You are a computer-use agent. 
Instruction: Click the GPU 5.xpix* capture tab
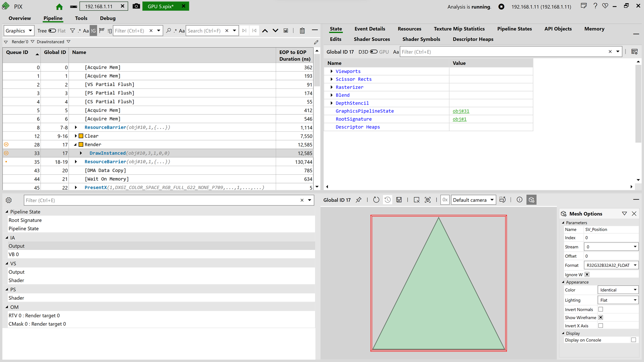[166, 6]
